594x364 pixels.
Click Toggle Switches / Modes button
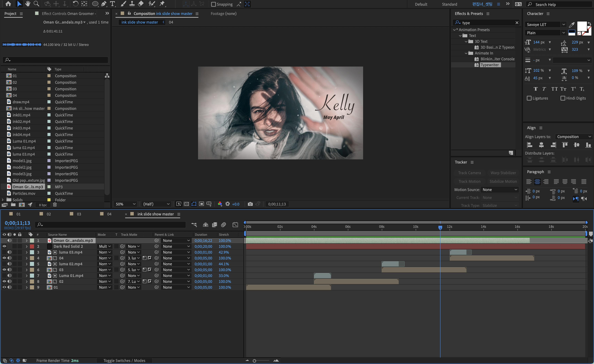[x=124, y=360]
